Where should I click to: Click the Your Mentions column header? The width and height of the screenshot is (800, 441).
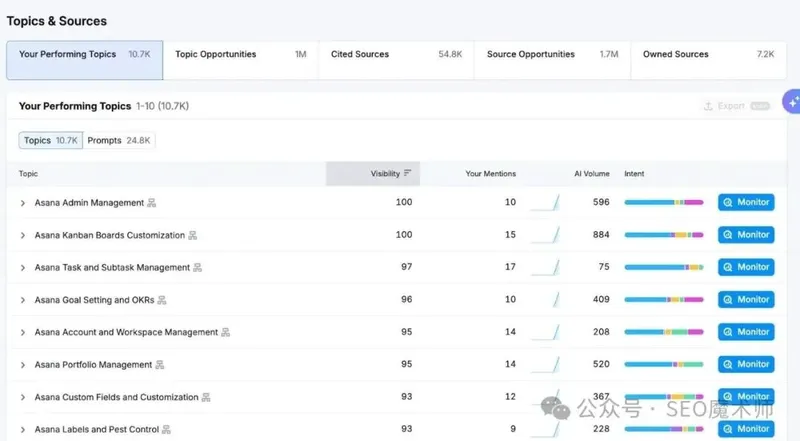pos(491,174)
